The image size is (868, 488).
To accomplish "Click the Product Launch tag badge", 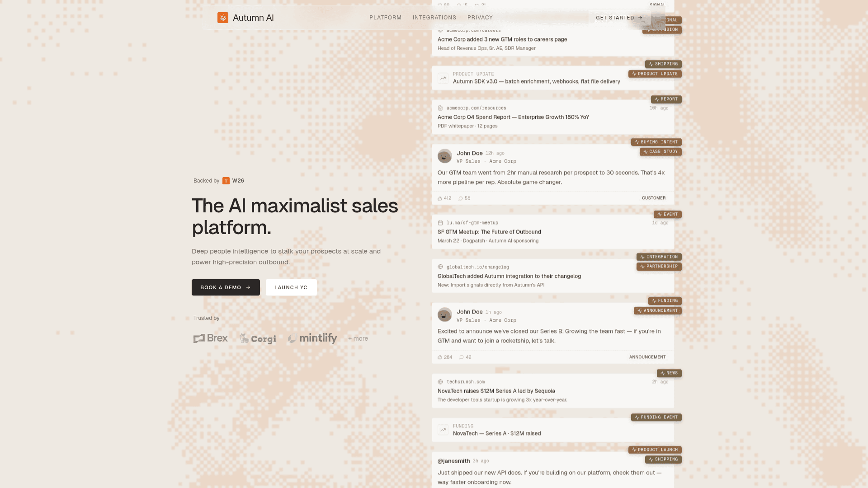I will tap(655, 450).
